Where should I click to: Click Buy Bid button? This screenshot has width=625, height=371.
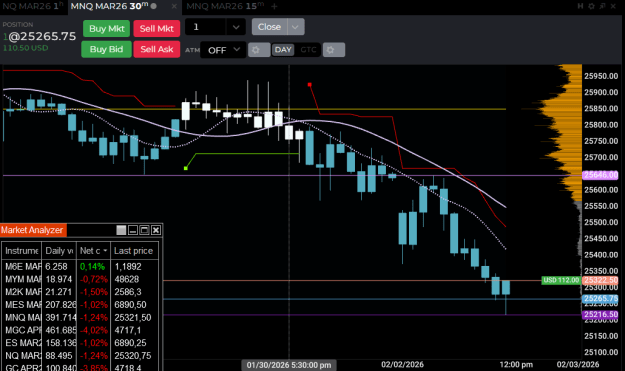point(106,49)
